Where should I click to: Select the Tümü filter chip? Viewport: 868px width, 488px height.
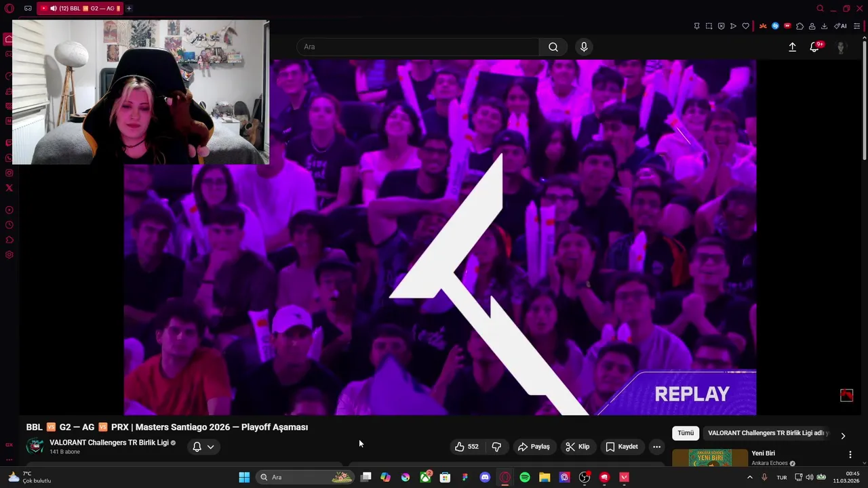[x=686, y=433]
